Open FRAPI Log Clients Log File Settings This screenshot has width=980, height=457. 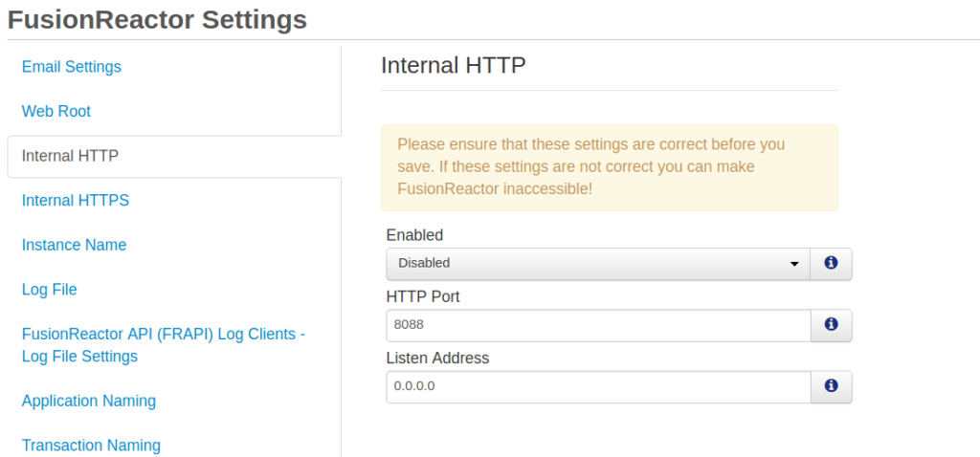pyautogui.click(x=163, y=345)
